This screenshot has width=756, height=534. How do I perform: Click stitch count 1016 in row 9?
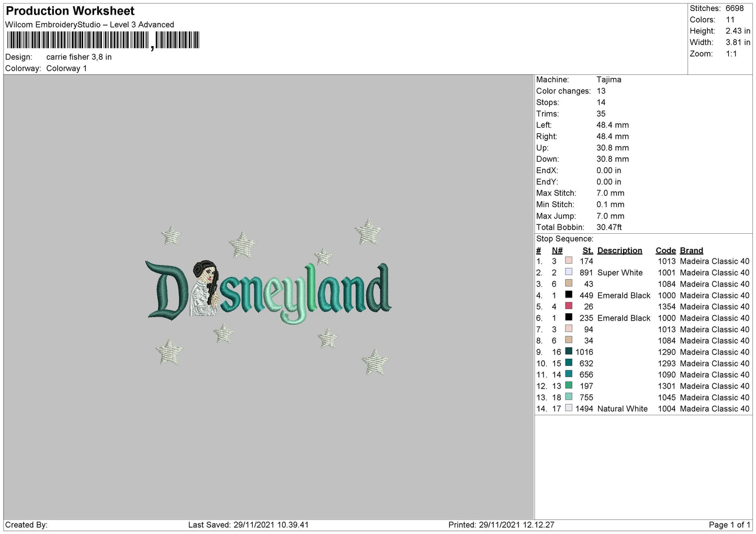[584, 352]
